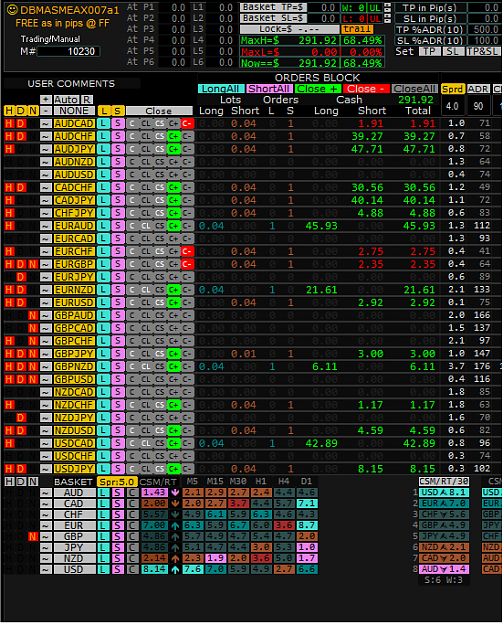Toggle the H flag on the USDCAD row

pos(10,443)
